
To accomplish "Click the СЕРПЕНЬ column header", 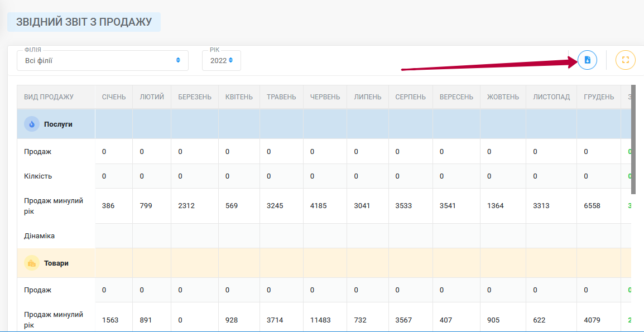I will [411, 97].
